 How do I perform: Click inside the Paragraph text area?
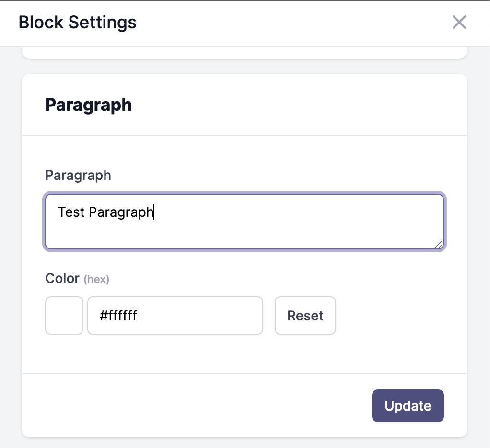click(x=245, y=221)
